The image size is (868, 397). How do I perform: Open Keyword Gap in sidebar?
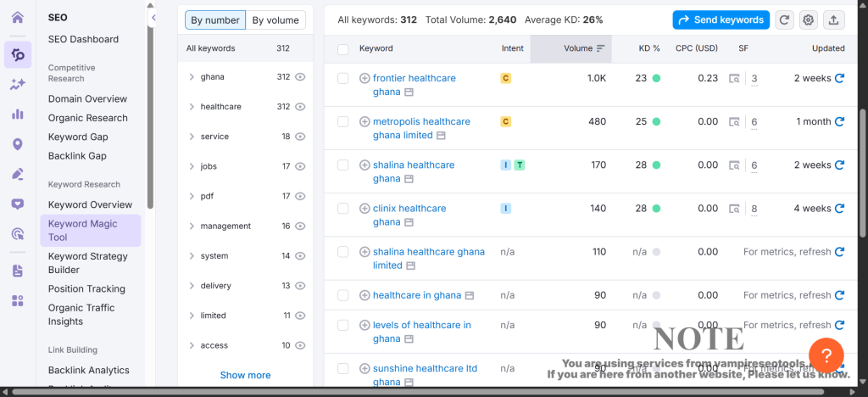tap(78, 137)
